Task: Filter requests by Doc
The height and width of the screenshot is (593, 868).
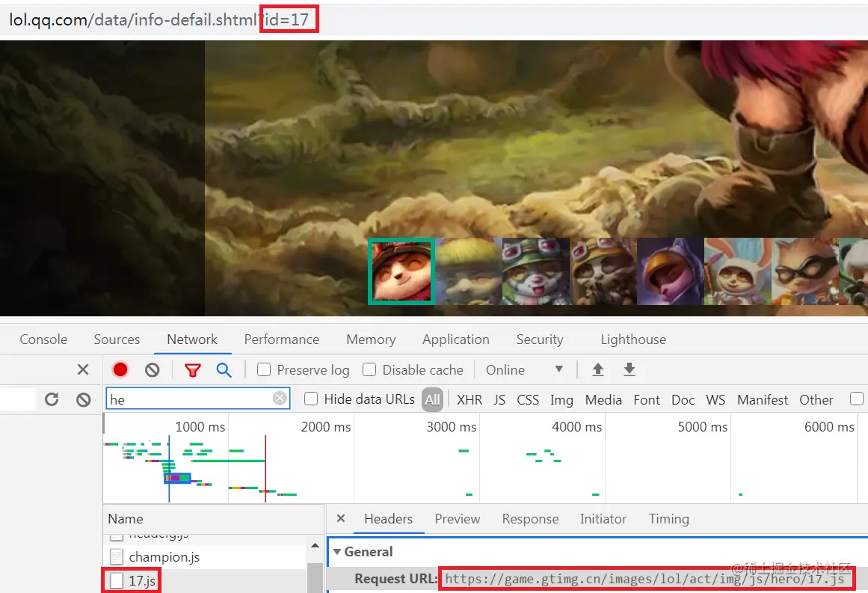Action: point(683,400)
